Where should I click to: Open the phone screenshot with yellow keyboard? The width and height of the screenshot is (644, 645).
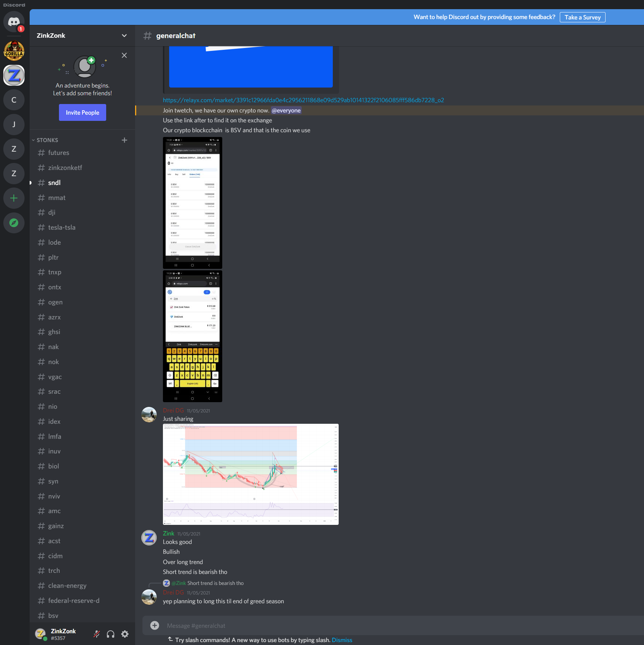(x=193, y=336)
